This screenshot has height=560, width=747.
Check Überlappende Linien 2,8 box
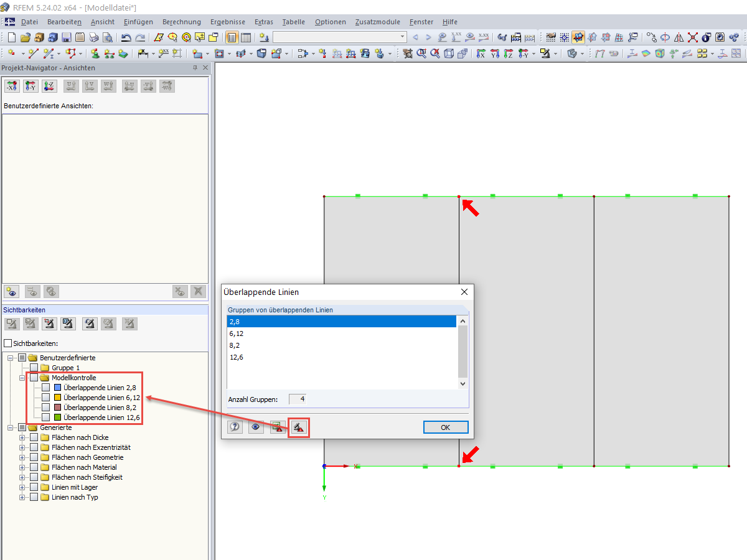[45, 388]
